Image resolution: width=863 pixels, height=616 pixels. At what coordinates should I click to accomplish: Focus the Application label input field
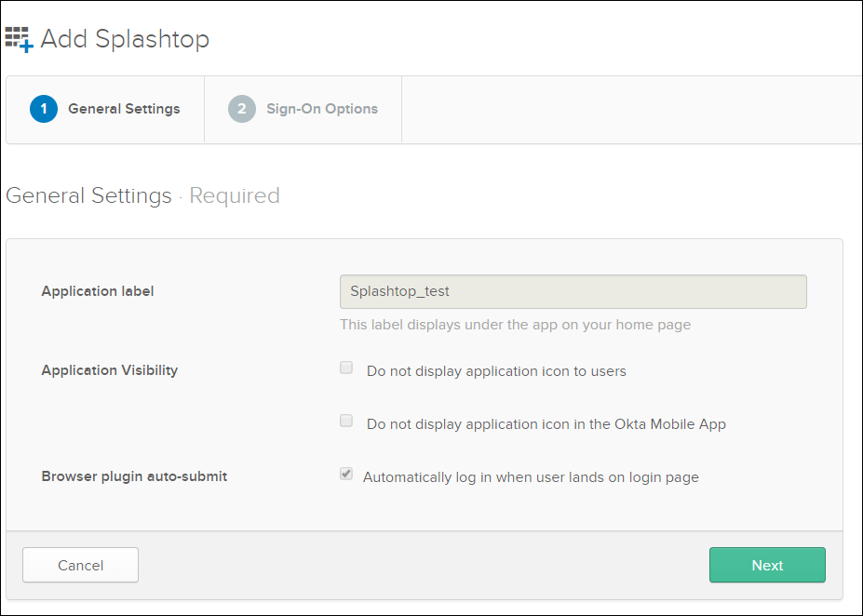pos(573,291)
